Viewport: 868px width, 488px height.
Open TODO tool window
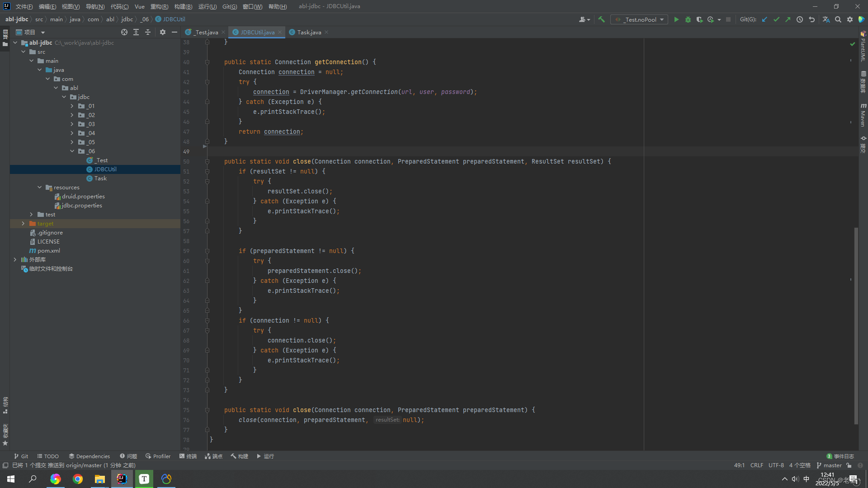(x=48, y=456)
